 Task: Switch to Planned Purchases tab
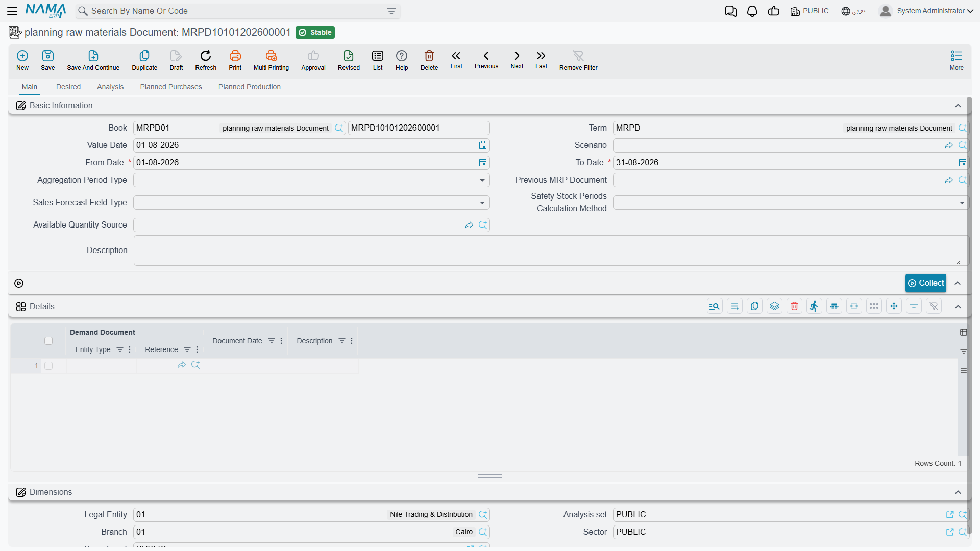pyautogui.click(x=171, y=87)
